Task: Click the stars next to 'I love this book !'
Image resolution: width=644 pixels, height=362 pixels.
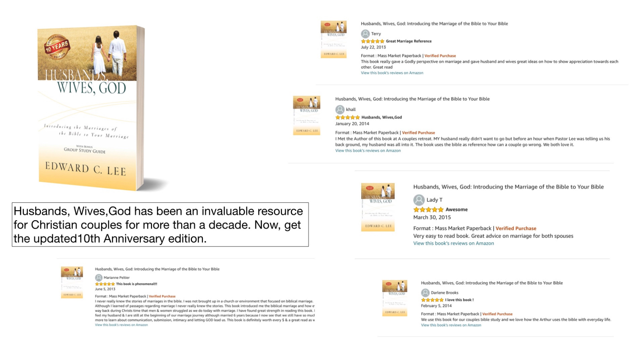Action: pyautogui.click(x=432, y=300)
